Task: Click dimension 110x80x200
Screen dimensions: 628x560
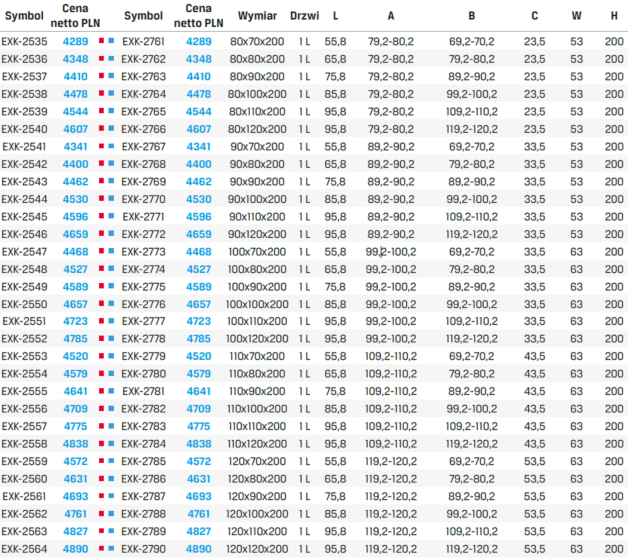Action: [x=257, y=374]
